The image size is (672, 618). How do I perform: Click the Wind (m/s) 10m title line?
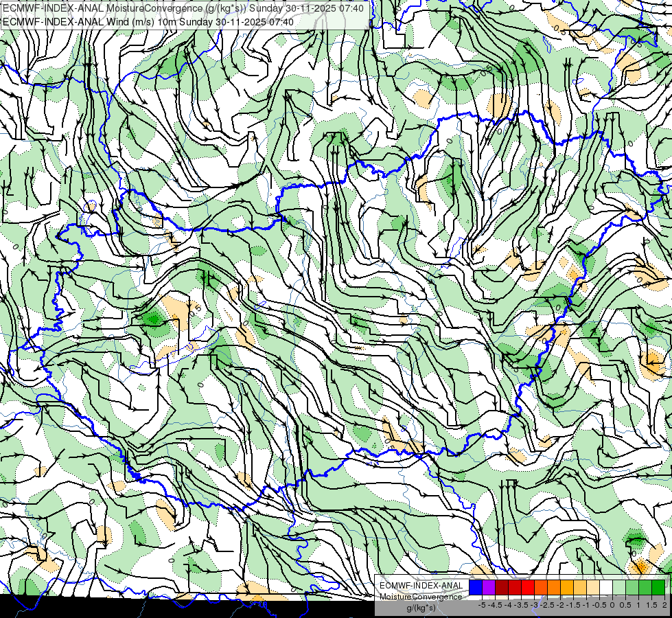click(x=148, y=22)
